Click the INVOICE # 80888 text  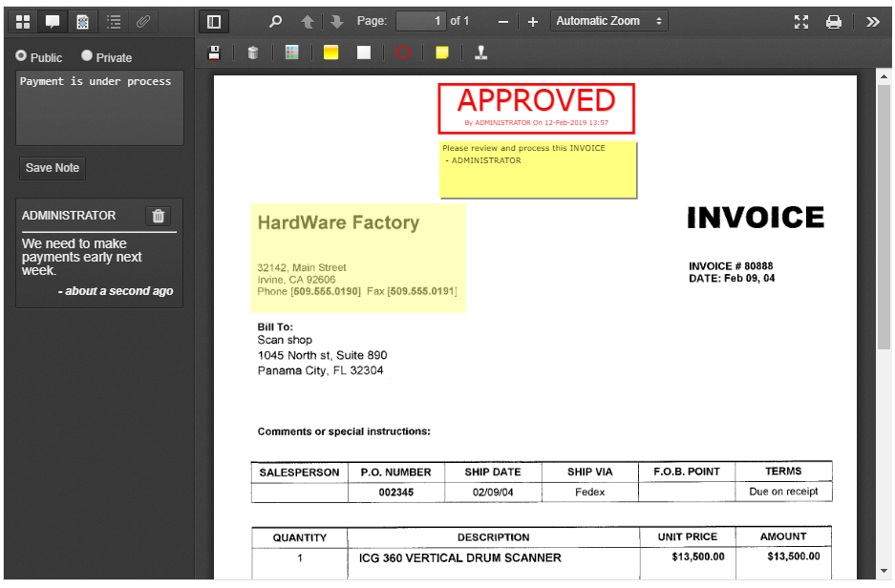click(731, 266)
